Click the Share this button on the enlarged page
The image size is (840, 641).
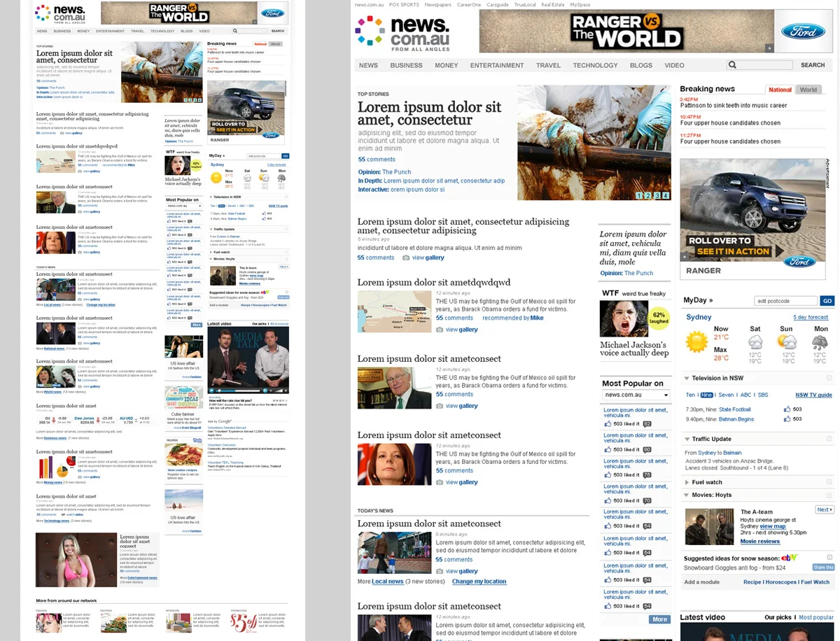[823, 568]
